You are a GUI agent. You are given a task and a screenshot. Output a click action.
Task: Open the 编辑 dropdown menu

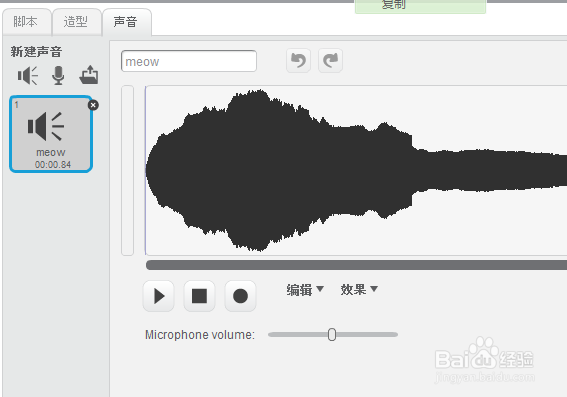click(x=305, y=290)
